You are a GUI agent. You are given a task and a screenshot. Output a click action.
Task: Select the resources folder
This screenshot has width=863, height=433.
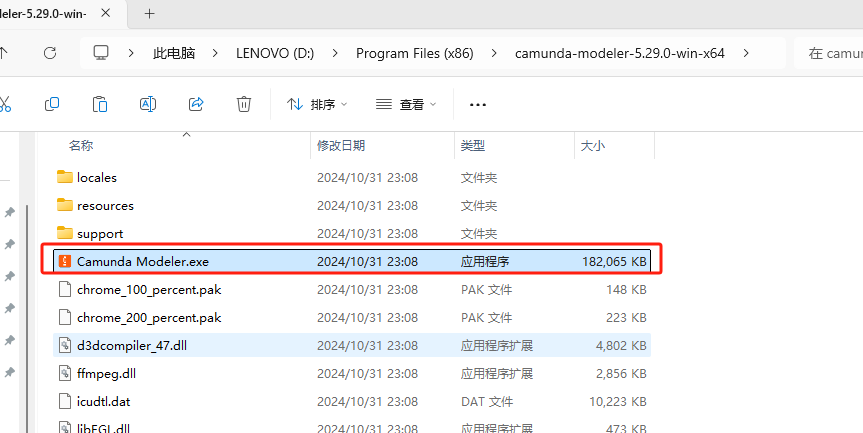352,206
